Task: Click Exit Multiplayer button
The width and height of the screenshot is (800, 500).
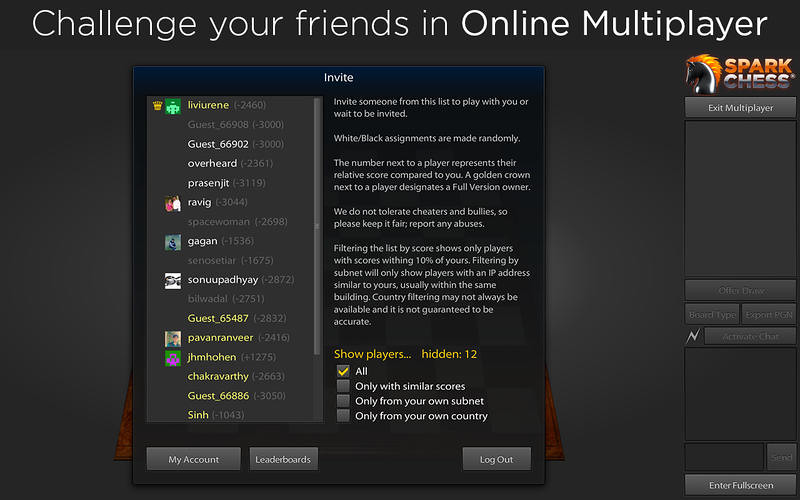Action: pyautogui.click(x=740, y=107)
